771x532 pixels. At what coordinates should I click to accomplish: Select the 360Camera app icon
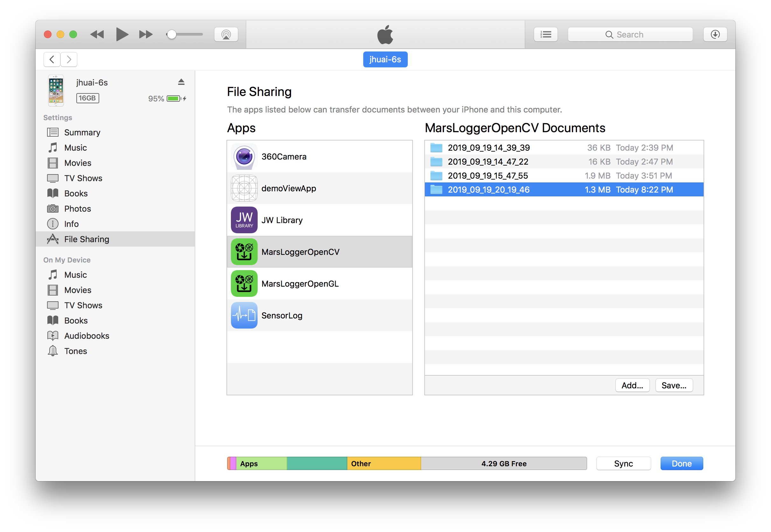(x=243, y=156)
